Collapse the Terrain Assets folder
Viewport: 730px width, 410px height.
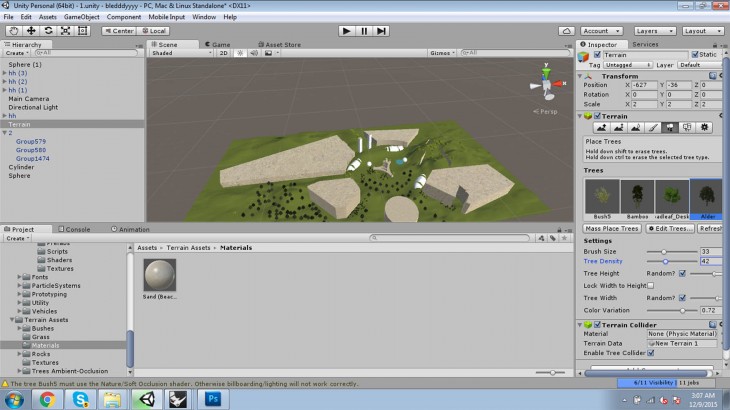pyautogui.click(x=13, y=319)
